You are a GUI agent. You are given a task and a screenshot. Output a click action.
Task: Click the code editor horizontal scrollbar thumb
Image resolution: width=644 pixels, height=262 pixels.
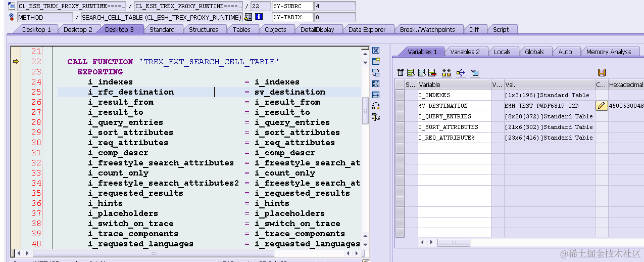tap(153, 253)
